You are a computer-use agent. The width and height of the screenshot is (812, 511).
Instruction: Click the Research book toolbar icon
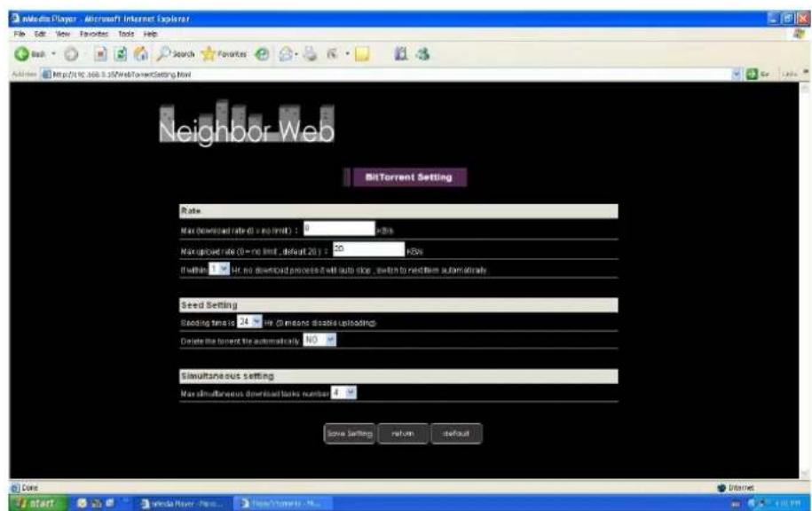(x=401, y=54)
